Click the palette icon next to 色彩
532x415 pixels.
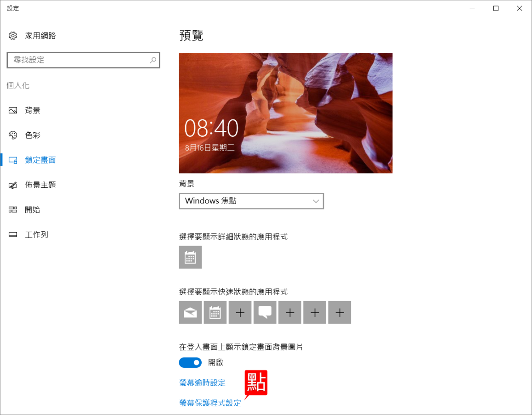point(13,135)
